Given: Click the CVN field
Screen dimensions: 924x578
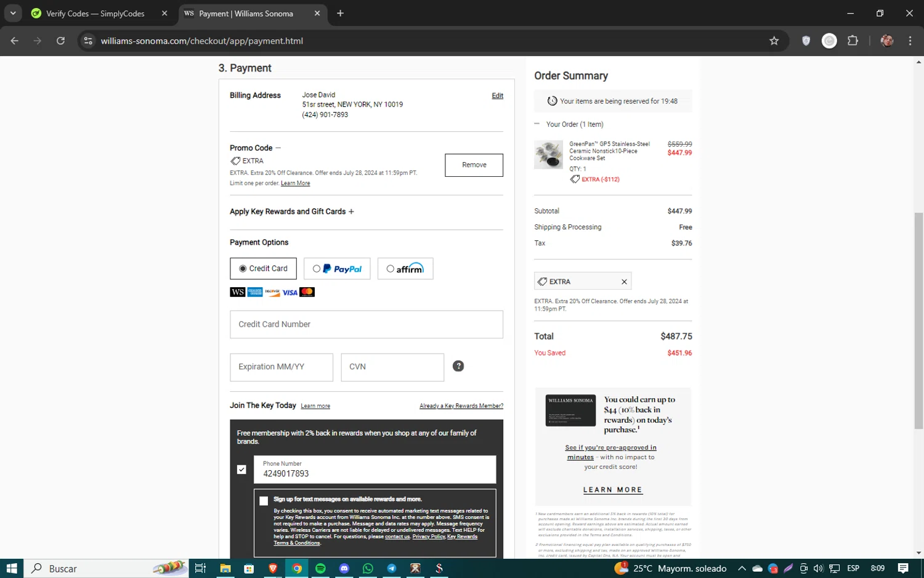Looking at the screenshot, I should (392, 367).
